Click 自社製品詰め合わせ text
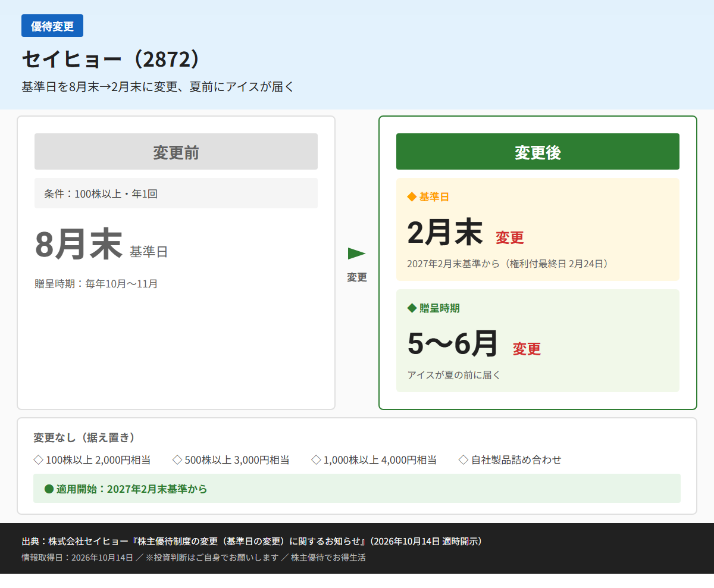The image size is (714, 588). [516, 460]
